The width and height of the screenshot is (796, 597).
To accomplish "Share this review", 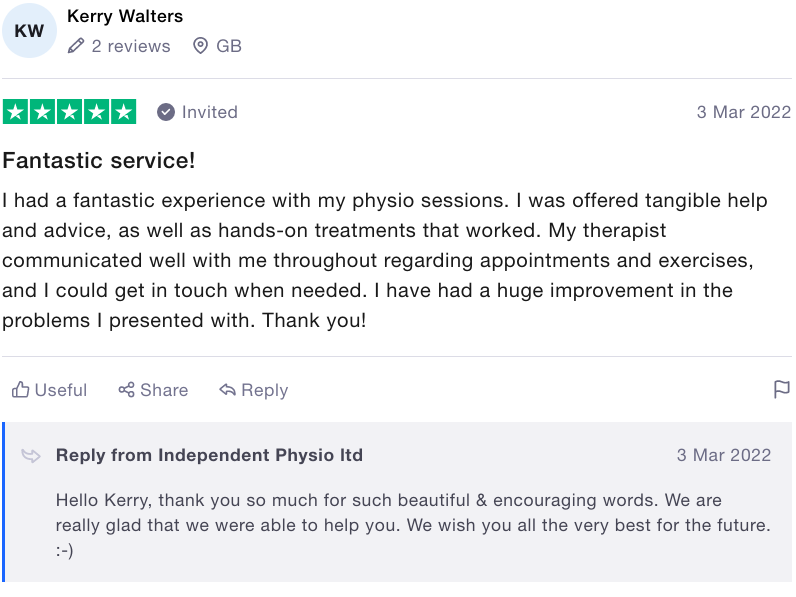I will [x=153, y=390].
